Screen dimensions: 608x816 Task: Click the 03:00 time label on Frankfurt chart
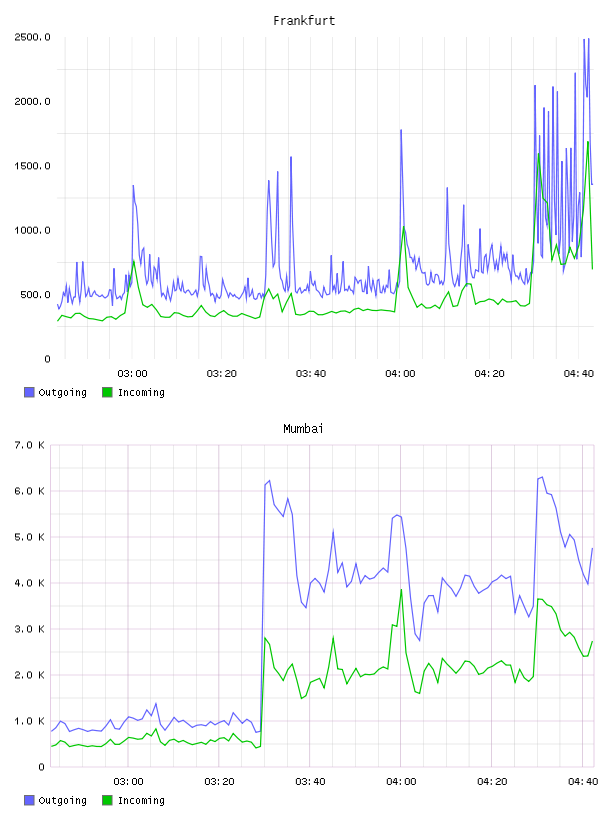132,374
